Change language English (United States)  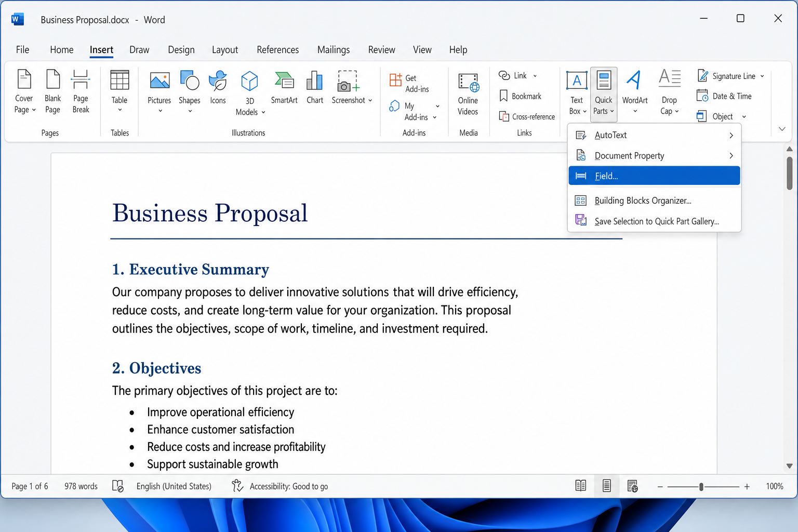[x=174, y=486]
